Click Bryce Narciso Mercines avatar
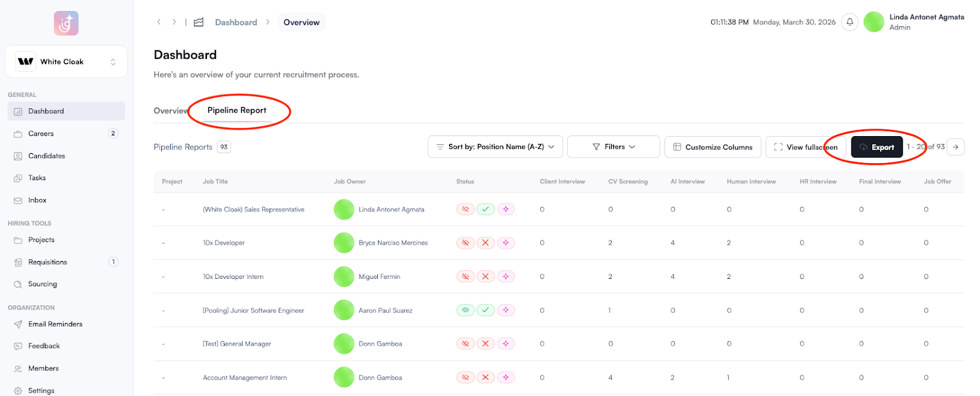980x396 pixels. click(344, 243)
